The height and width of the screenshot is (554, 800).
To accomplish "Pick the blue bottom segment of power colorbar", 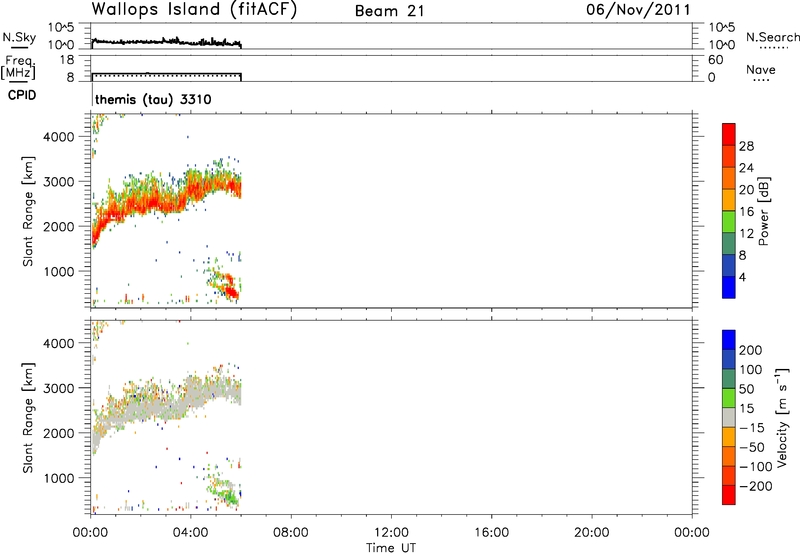I will coord(729,287).
